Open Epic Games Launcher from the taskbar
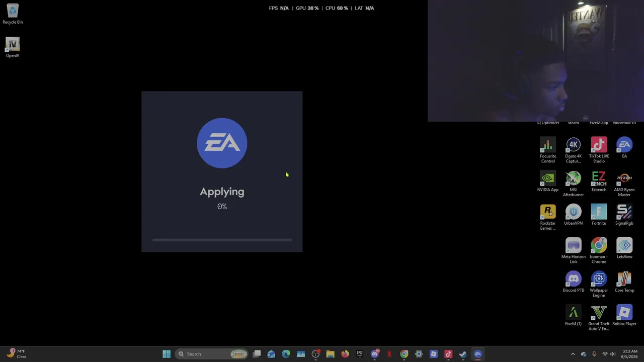 click(x=360, y=354)
